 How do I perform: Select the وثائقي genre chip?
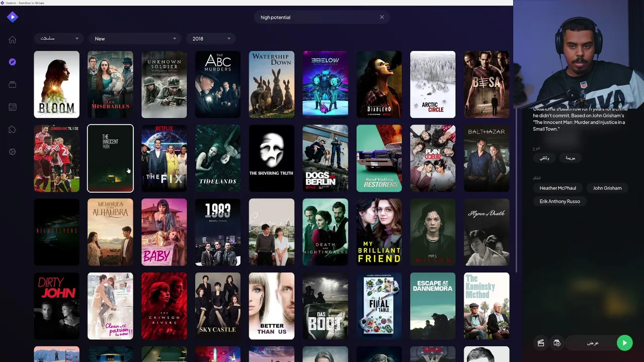(544, 158)
